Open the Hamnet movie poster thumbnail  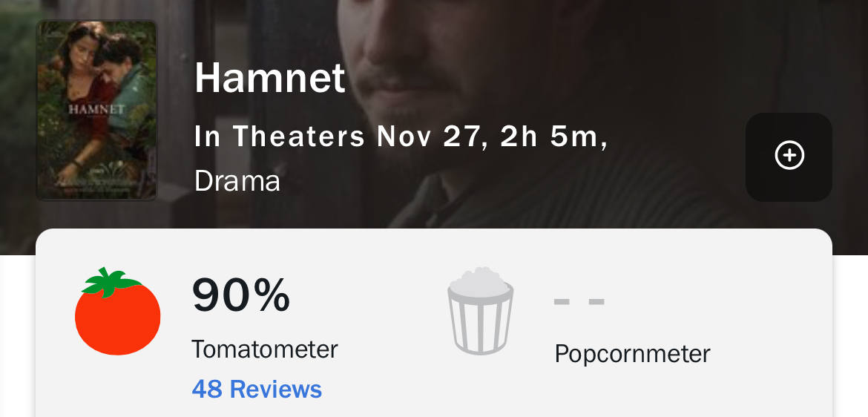point(96,110)
